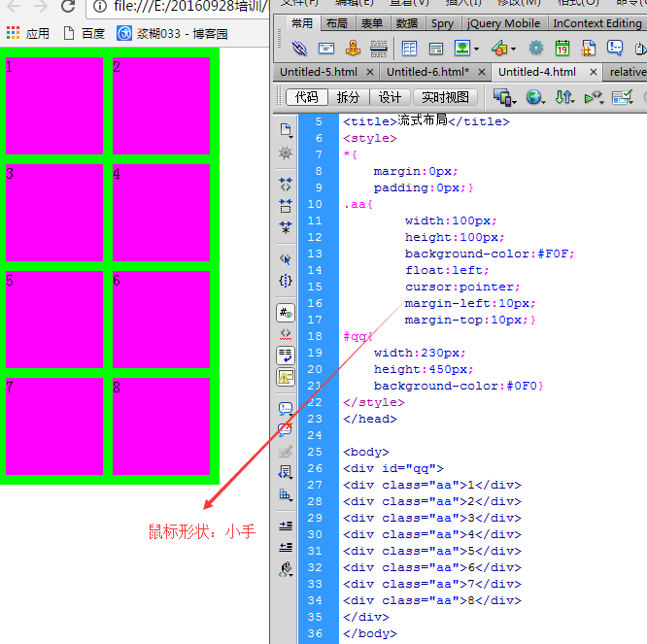Click the grayed-out ship wheel icon
Screen dimensions: 647x644
pos(285,153)
